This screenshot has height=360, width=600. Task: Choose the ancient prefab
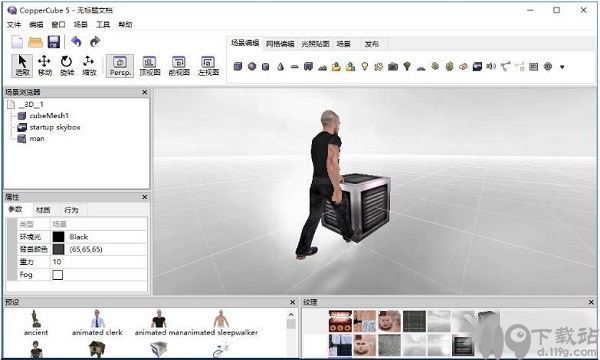pos(36,324)
